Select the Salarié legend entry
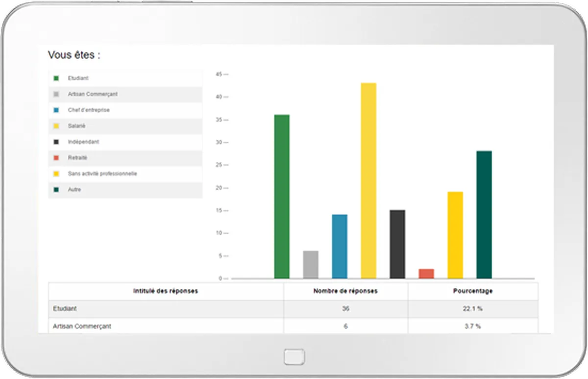588x379 pixels. 125,126
